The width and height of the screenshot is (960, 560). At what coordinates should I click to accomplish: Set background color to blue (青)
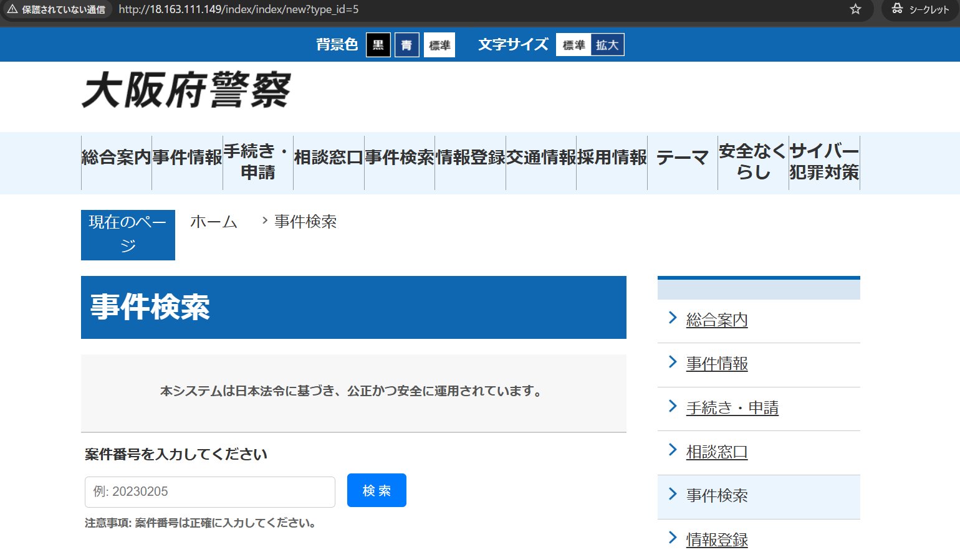(407, 45)
